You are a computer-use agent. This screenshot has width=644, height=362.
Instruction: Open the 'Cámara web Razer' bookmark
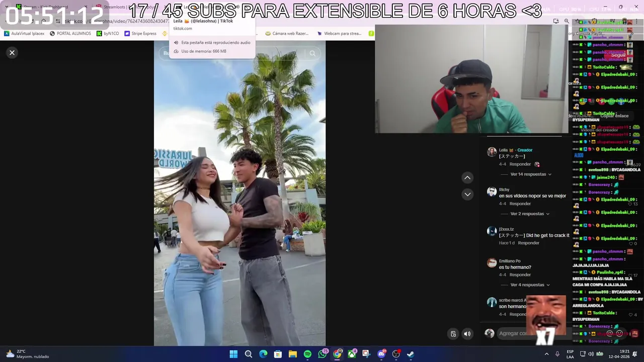(287, 34)
